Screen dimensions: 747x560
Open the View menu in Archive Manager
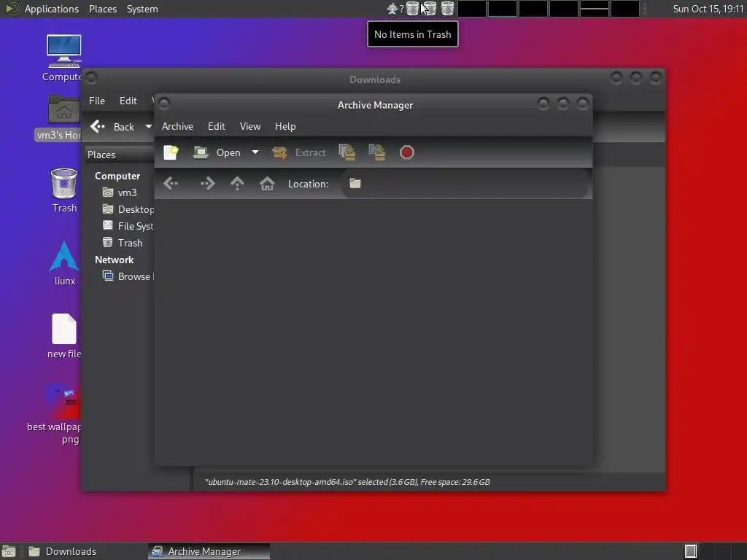click(x=250, y=126)
